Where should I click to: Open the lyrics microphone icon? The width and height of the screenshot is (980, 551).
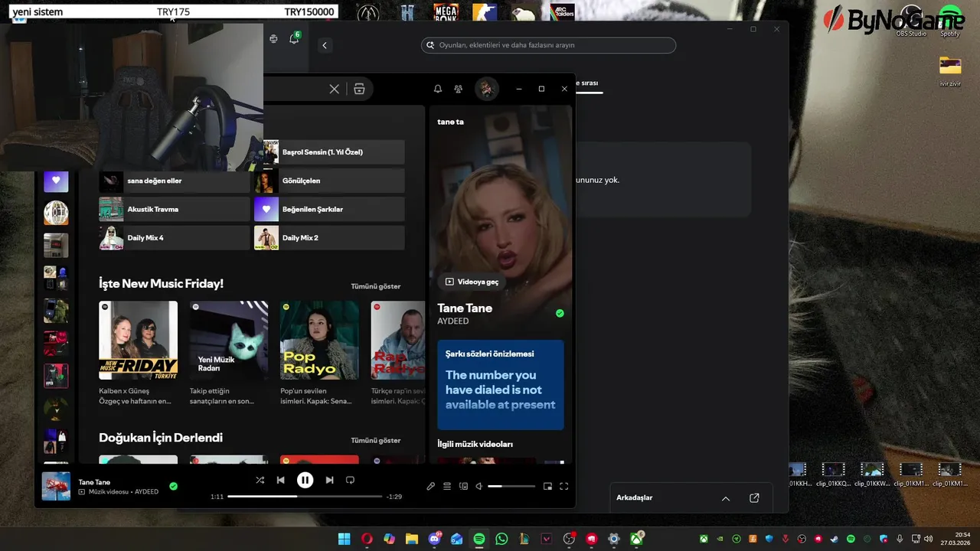pos(431,486)
